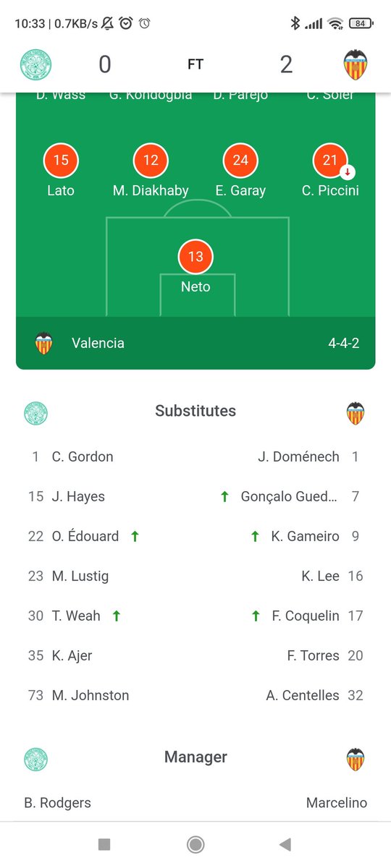This screenshot has width=391, height=868.
Task: Open substitute K. Gameiro's player details
Action: click(306, 536)
